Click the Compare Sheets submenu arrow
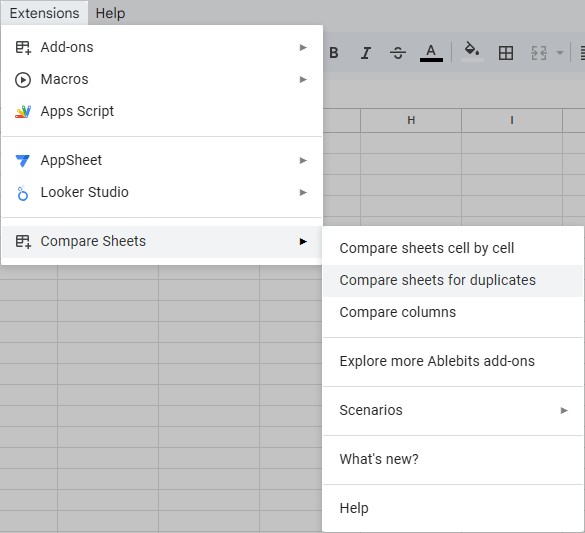The image size is (585, 533). click(303, 242)
